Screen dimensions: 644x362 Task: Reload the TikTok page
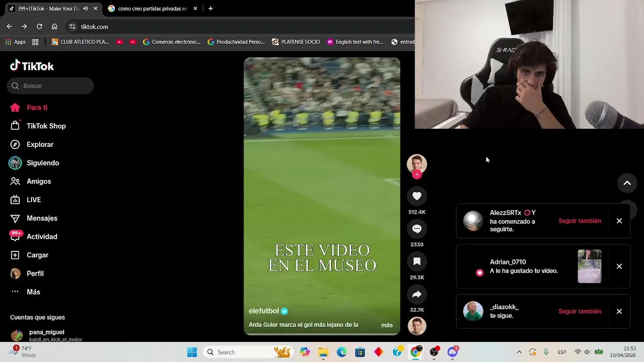(39, 27)
